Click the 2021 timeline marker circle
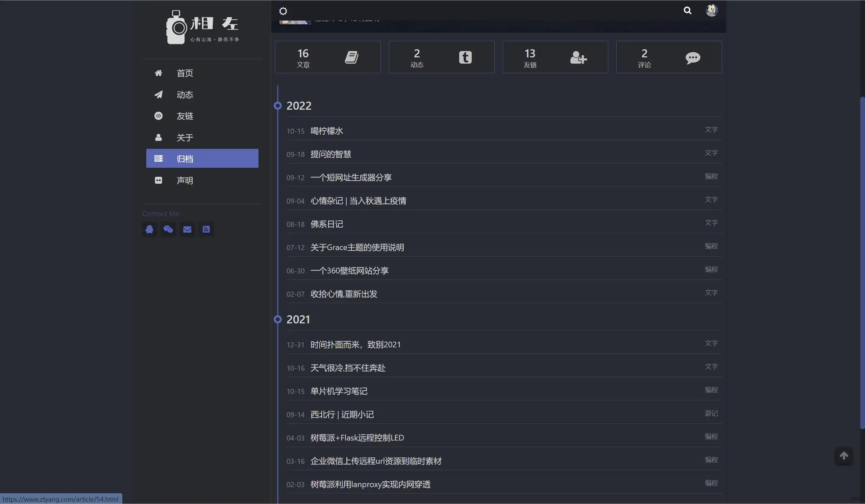Image resolution: width=865 pixels, height=504 pixels. (278, 319)
